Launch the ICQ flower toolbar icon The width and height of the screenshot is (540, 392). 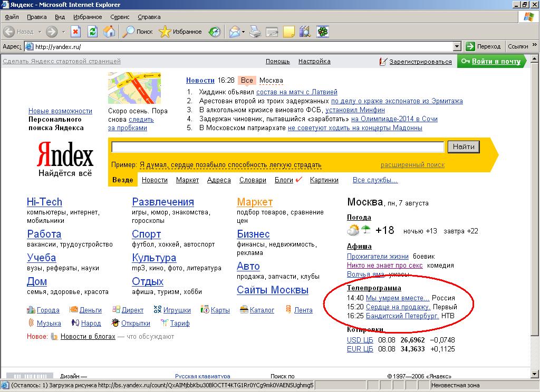[321, 32]
